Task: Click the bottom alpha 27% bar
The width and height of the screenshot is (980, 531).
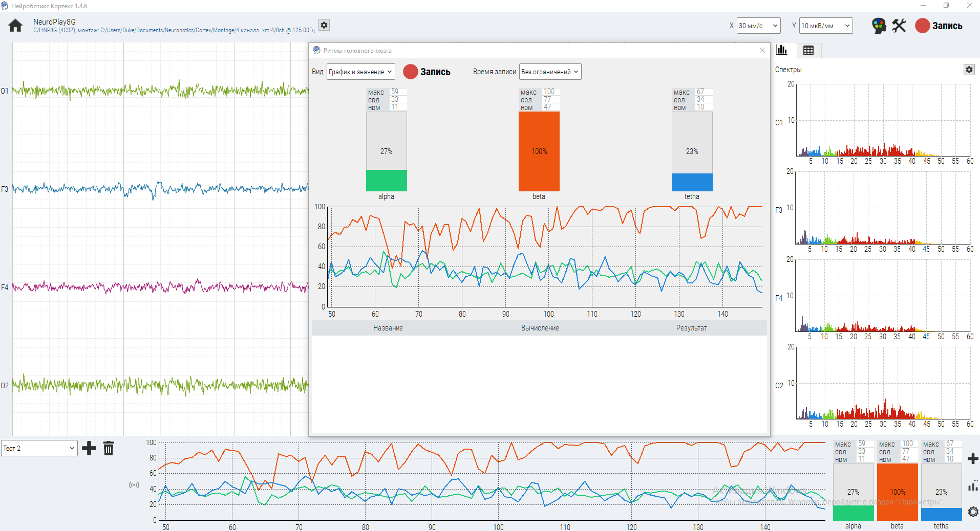Action: [853, 492]
